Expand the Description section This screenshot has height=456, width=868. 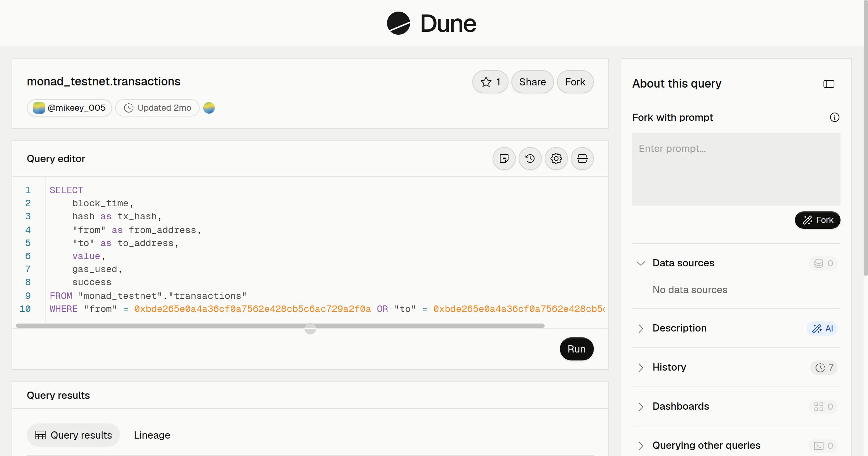pyautogui.click(x=641, y=328)
